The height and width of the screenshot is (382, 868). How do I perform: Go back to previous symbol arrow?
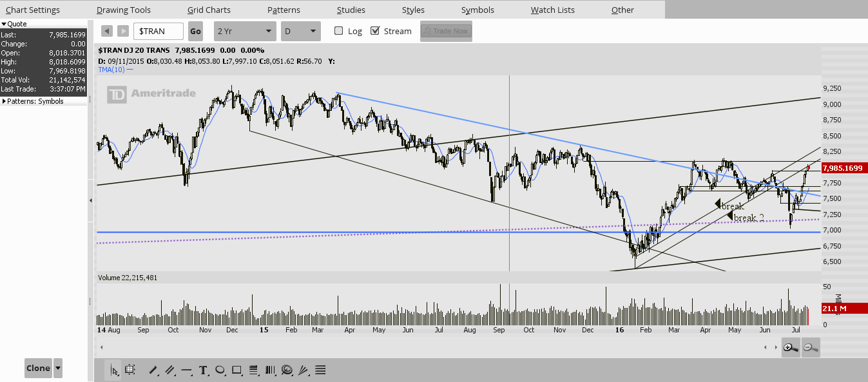coord(107,31)
